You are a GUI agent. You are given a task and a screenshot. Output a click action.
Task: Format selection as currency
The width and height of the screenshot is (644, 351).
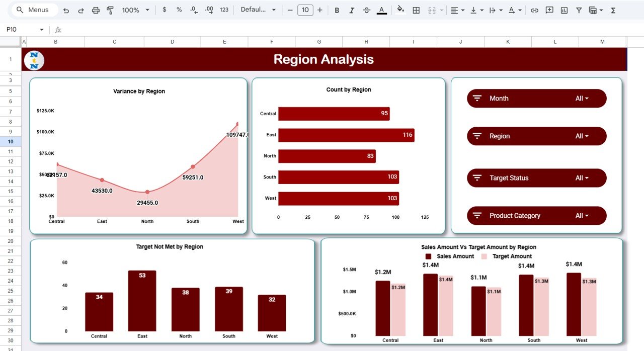[164, 10]
